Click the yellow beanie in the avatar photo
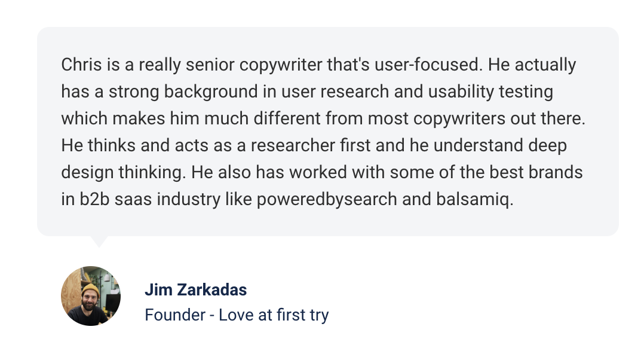Screen dimensions: 644x354 90,290
